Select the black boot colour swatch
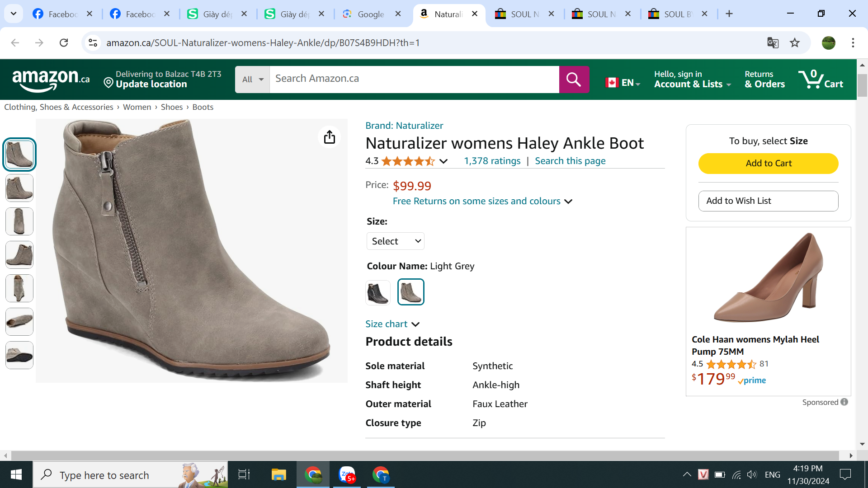The image size is (868, 488). pos(377,292)
